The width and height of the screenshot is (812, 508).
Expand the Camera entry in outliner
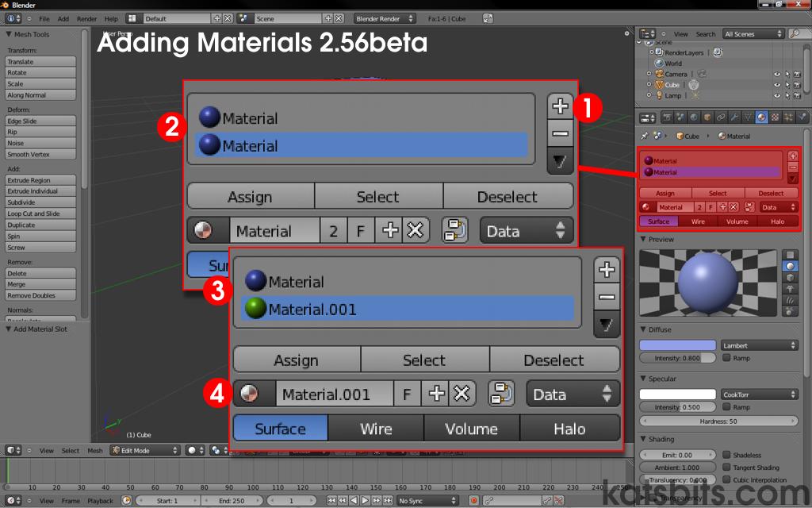point(649,74)
